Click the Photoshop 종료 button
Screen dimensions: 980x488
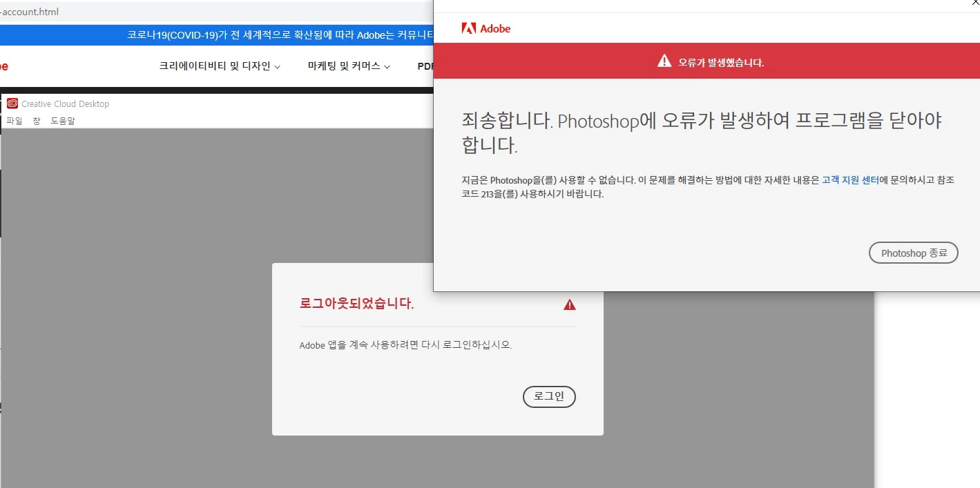point(913,253)
